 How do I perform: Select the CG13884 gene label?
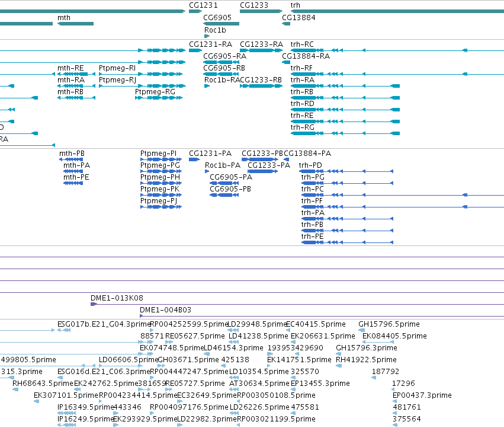(x=298, y=18)
